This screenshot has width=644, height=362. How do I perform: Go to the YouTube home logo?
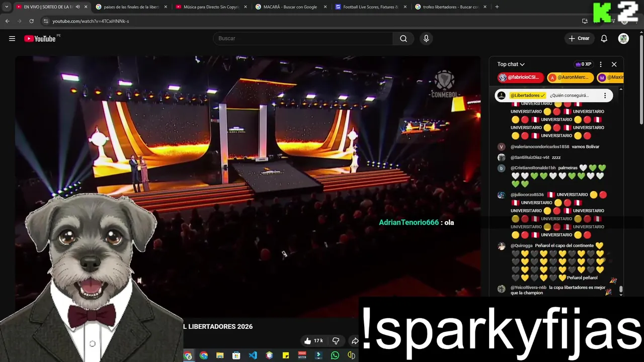coord(40,39)
